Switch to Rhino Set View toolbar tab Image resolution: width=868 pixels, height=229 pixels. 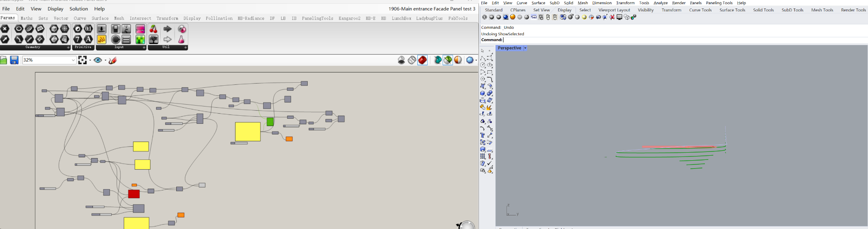(x=542, y=10)
